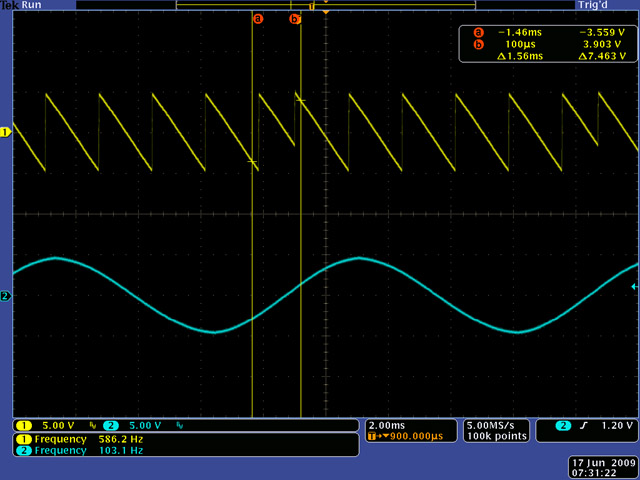640x480 pixels.
Task: Click the trigger level arrow on right edge
Action: coord(634,287)
